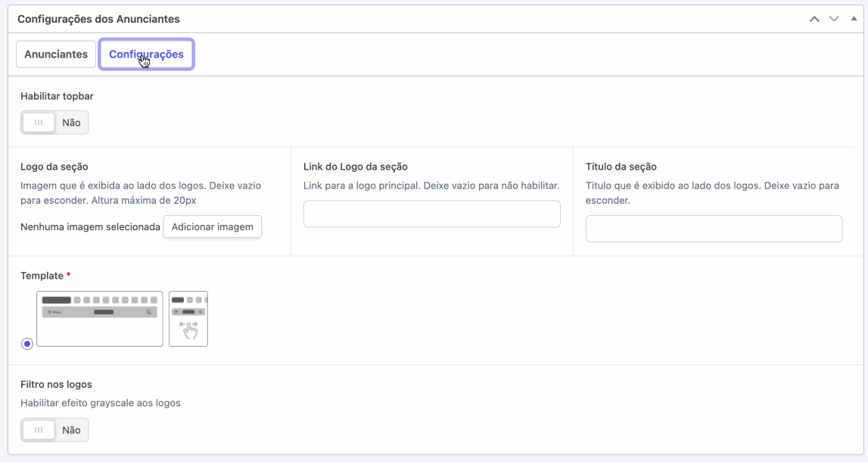Enable the Habilitar topbar switch

point(54,123)
